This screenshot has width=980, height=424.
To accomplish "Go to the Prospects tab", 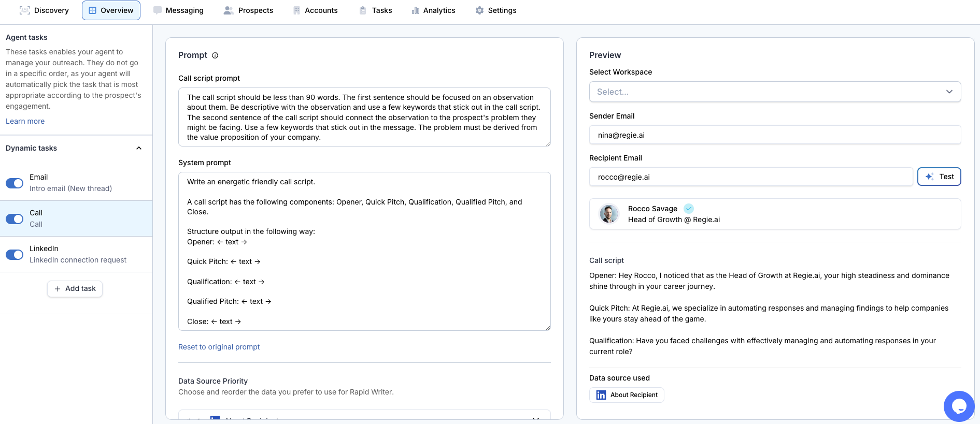I will tap(248, 10).
